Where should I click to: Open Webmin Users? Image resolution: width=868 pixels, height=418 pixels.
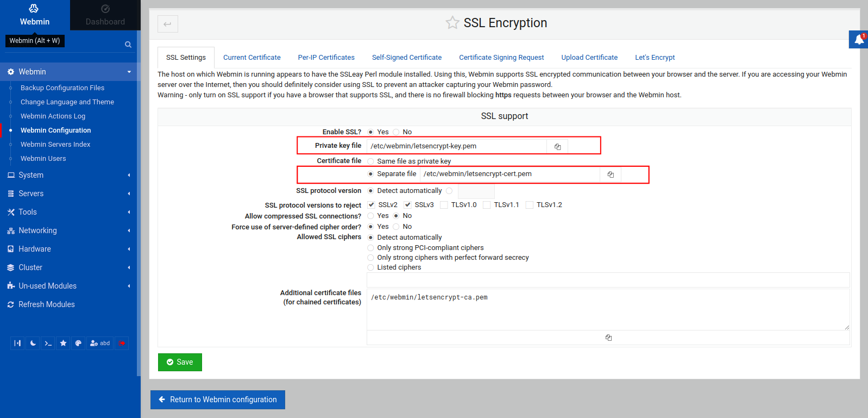point(43,159)
